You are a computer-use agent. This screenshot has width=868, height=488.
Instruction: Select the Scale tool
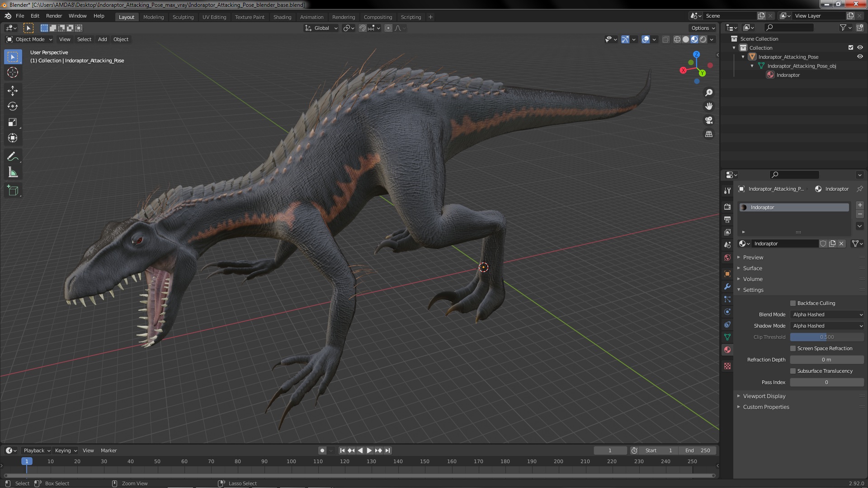point(13,122)
